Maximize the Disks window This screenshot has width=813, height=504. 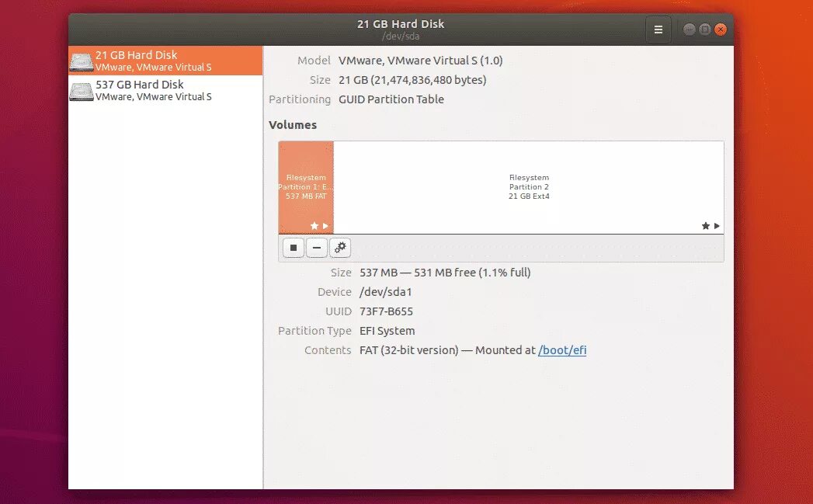point(704,30)
